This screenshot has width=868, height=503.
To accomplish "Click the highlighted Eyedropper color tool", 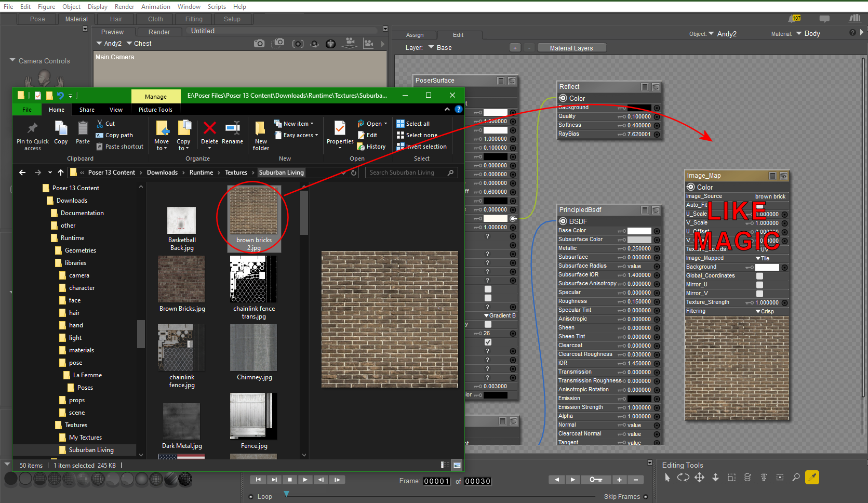I will [812, 477].
